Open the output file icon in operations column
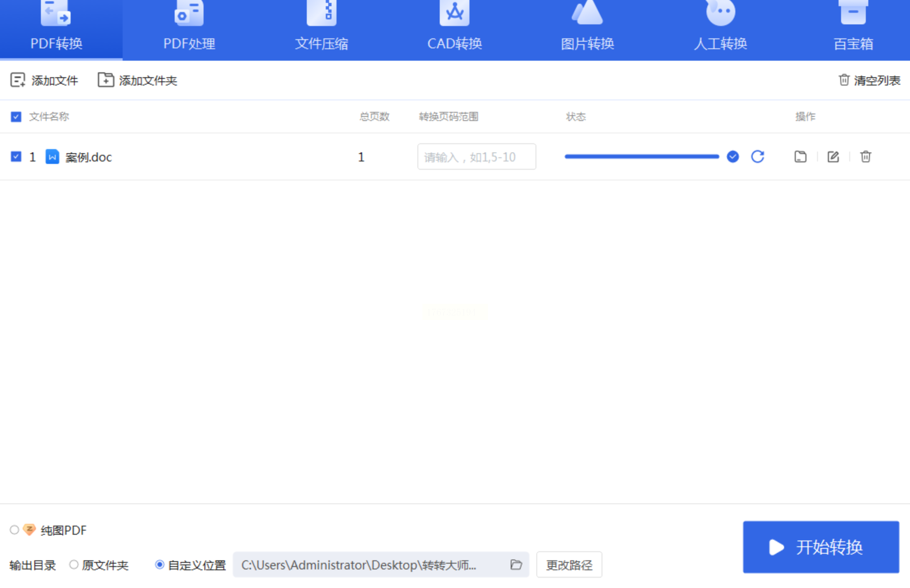This screenshot has width=910, height=588. (800, 156)
